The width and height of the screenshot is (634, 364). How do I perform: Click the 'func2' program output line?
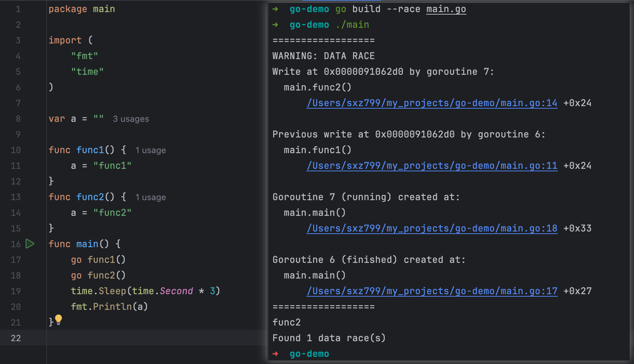(x=286, y=323)
